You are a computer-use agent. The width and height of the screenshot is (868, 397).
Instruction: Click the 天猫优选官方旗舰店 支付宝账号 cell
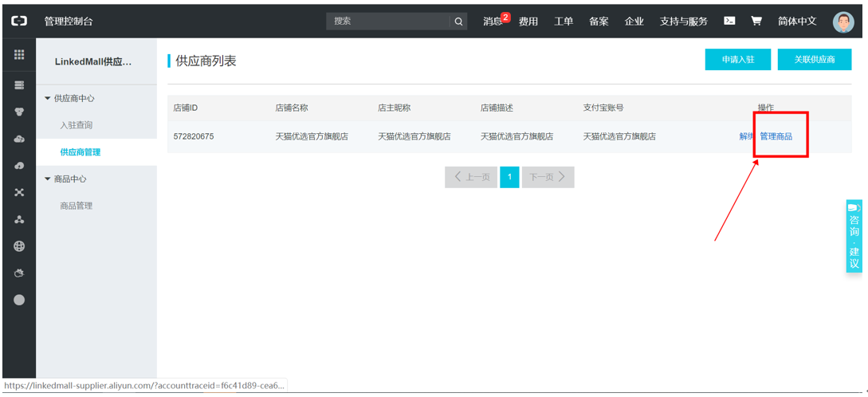(619, 136)
